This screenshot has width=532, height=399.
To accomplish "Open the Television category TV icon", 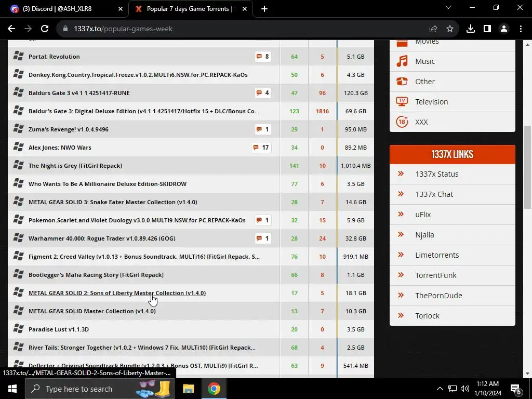I will point(402,101).
